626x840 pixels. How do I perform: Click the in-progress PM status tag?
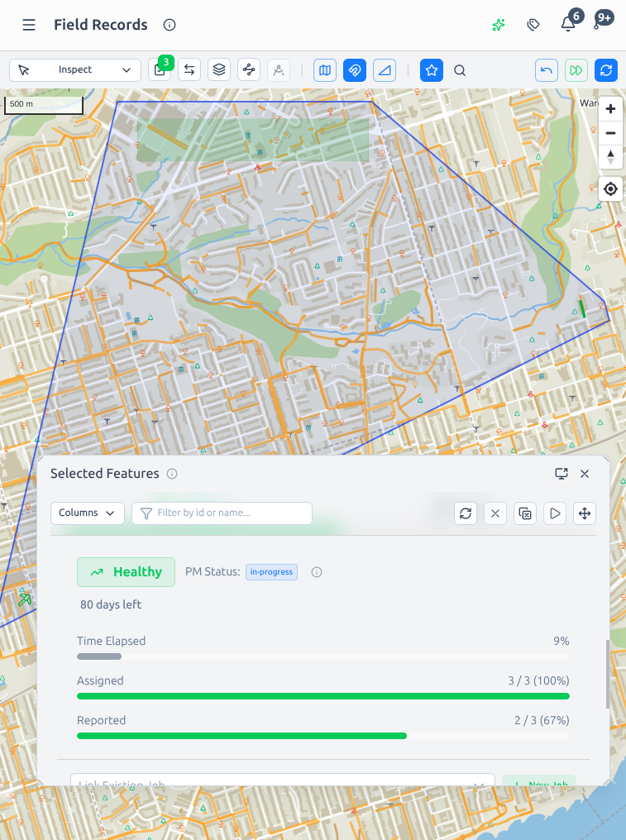[272, 572]
